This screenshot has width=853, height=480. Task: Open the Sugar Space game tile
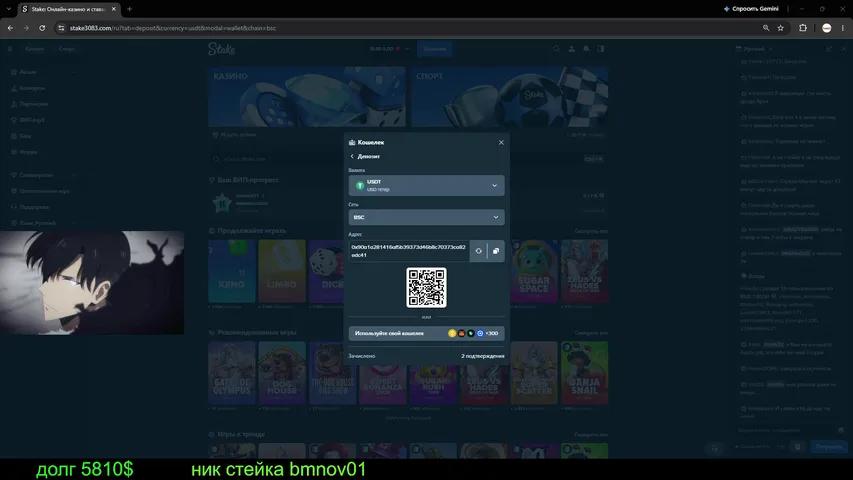point(534,271)
